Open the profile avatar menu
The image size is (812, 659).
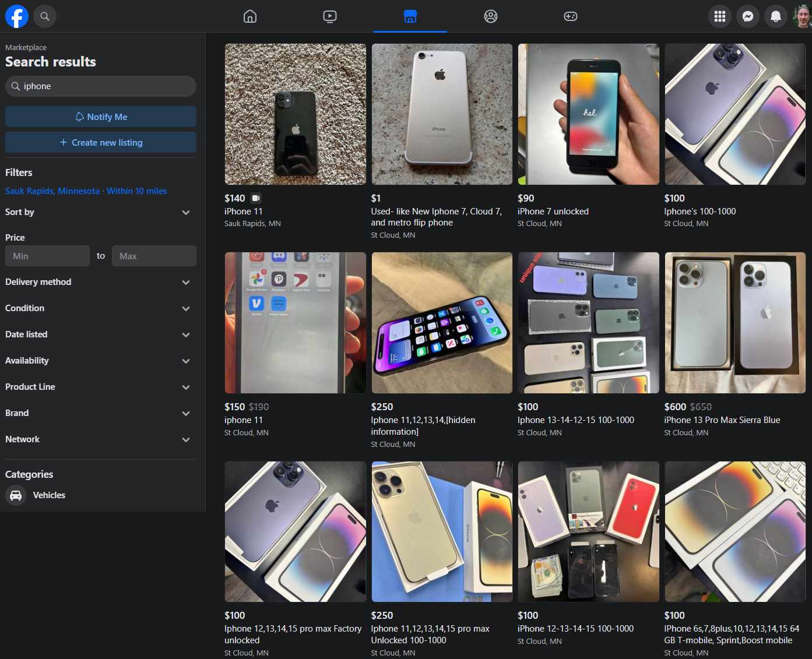pos(803,16)
